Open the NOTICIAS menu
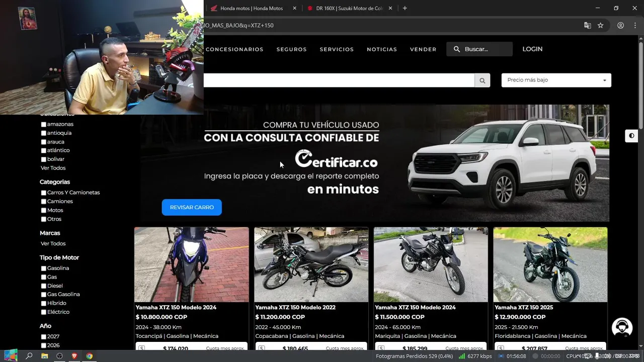Screen dimensions: 644x362 [x=382, y=49]
